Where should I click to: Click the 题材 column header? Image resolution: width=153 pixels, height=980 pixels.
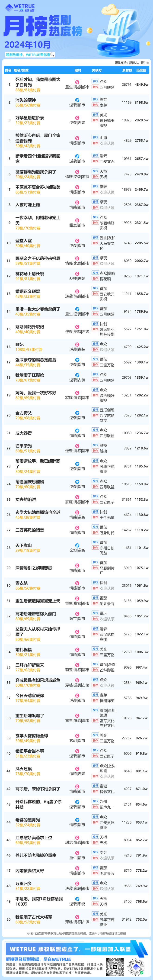[78, 70]
